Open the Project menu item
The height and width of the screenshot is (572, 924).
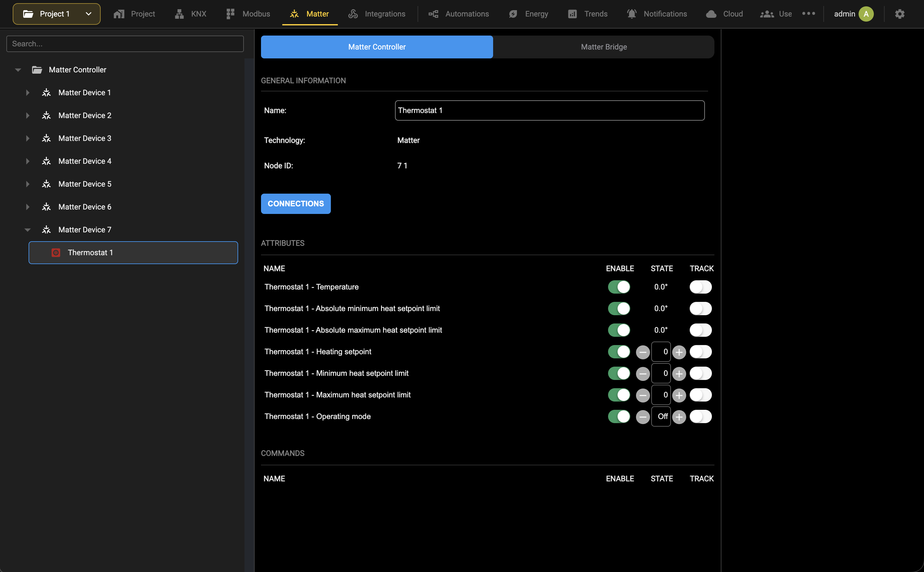pos(134,14)
